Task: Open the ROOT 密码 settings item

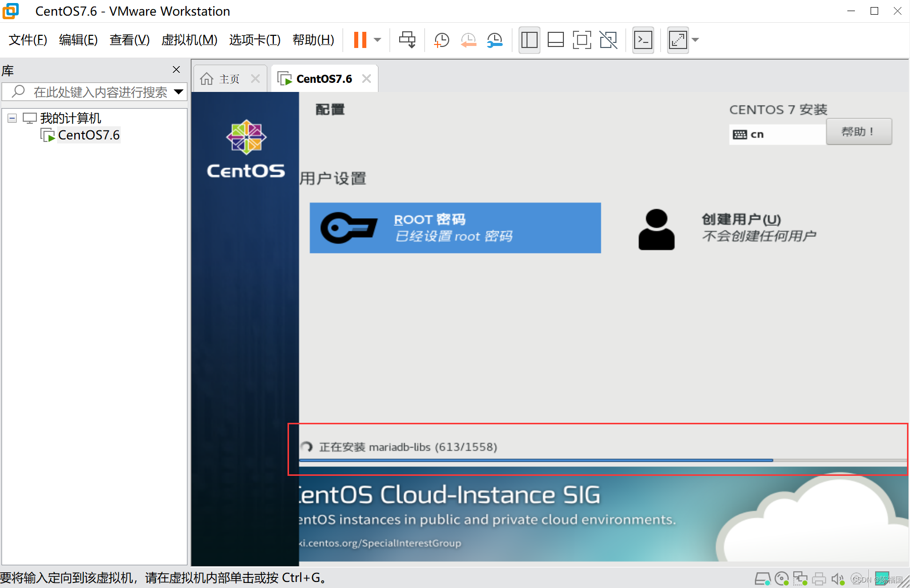Action: [x=455, y=228]
